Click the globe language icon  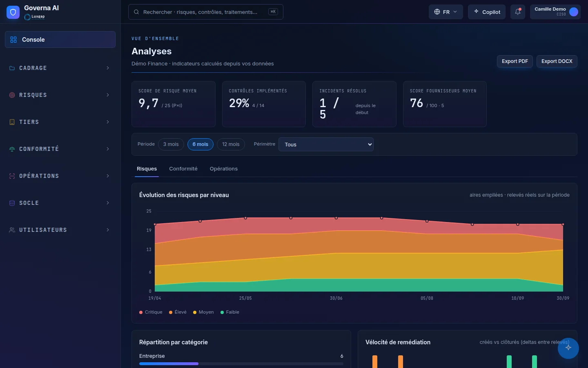(437, 12)
